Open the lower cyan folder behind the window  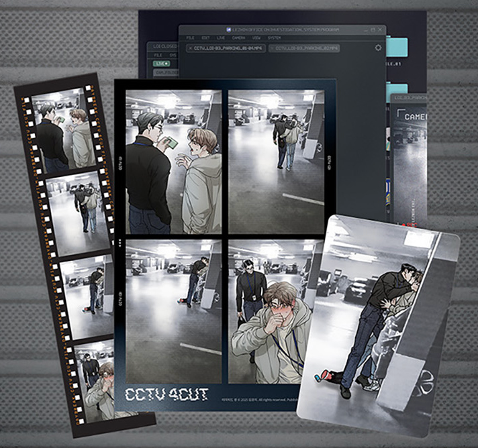[x=397, y=91]
